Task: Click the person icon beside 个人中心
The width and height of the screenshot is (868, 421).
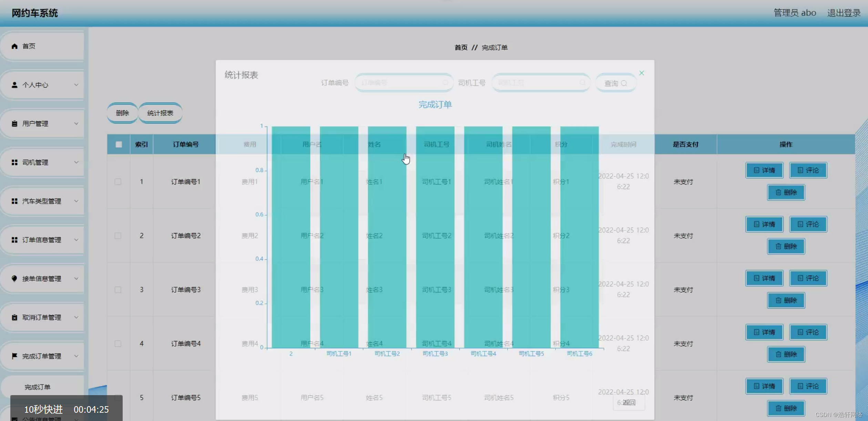Action: tap(14, 85)
